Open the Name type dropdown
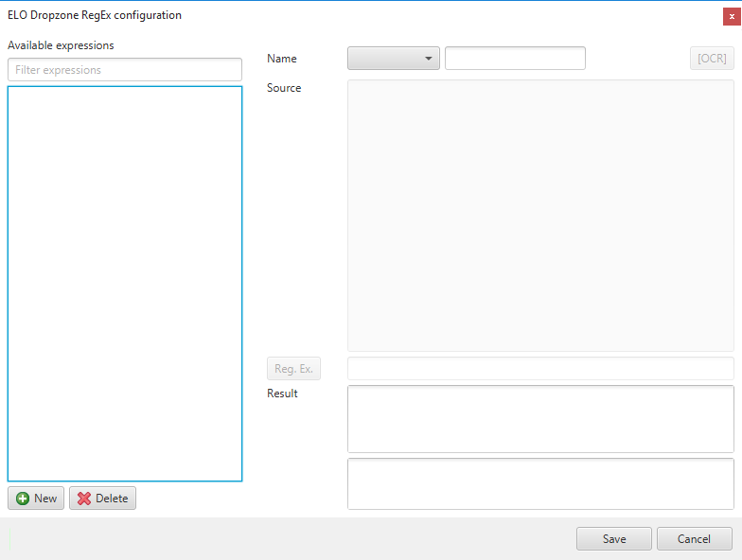The width and height of the screenshot is (742, 560). pos(394,59)
